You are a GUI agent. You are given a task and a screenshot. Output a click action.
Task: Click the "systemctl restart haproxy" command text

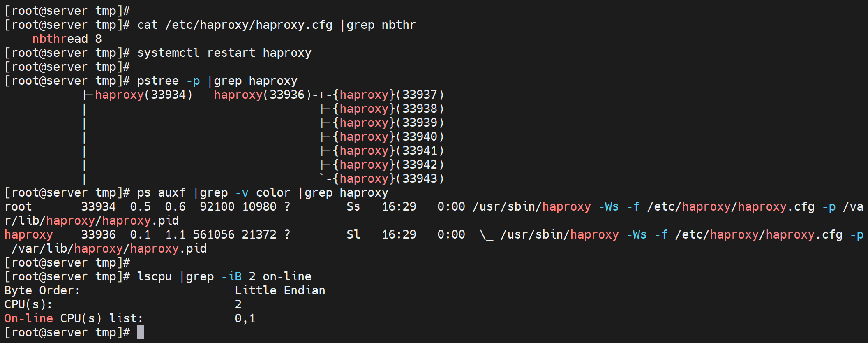point(224,53)
